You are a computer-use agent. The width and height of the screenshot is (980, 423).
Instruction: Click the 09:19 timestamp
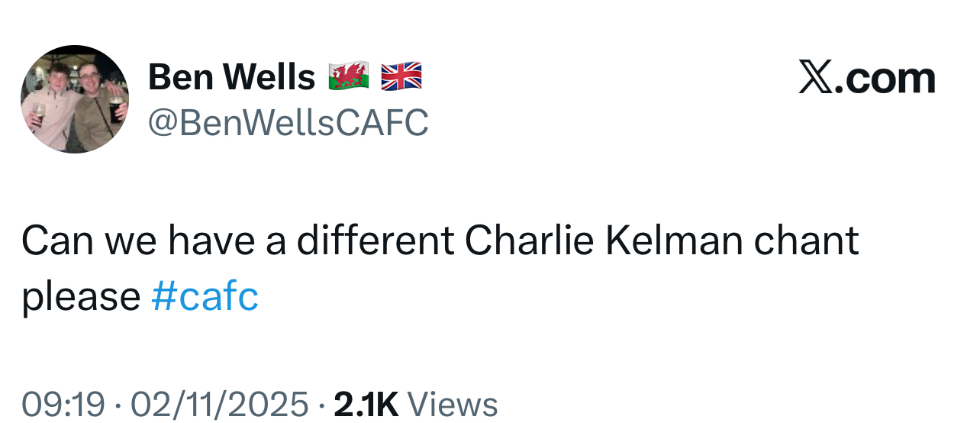point(63,404)
